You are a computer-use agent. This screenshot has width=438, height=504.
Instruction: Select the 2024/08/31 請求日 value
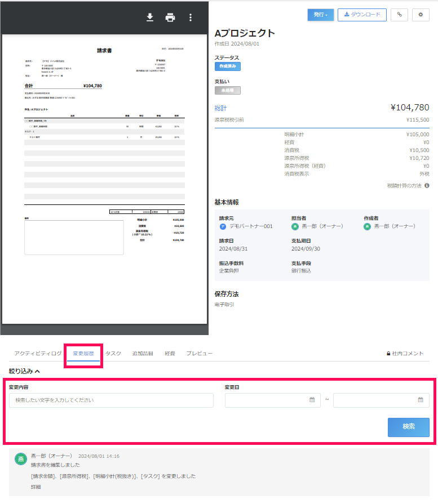(x=233, y=249)
